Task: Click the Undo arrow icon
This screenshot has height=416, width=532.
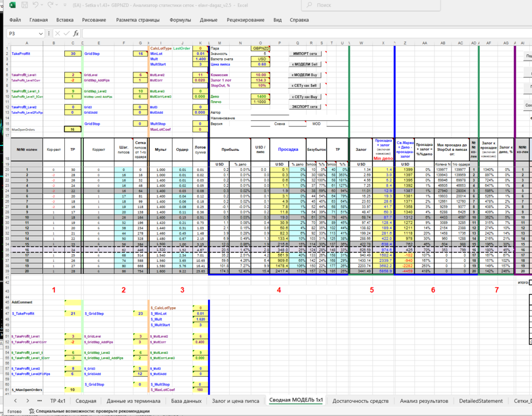Action: [x=36, y=5]
